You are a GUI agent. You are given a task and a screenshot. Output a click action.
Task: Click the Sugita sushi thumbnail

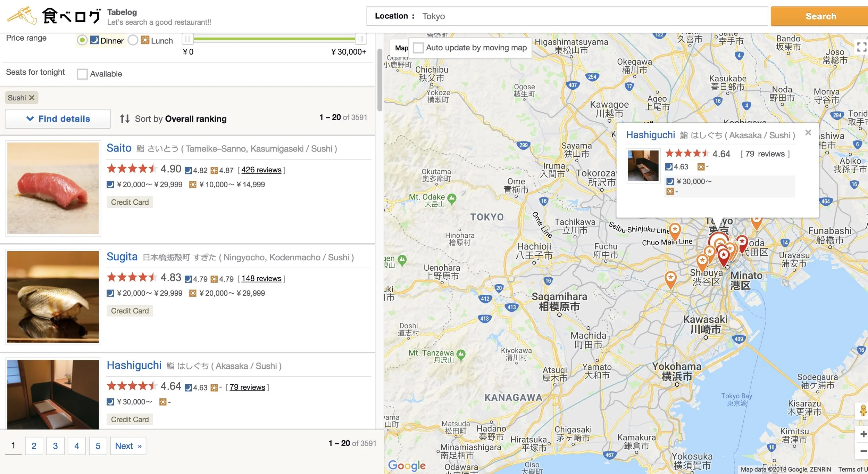point(53,297)
